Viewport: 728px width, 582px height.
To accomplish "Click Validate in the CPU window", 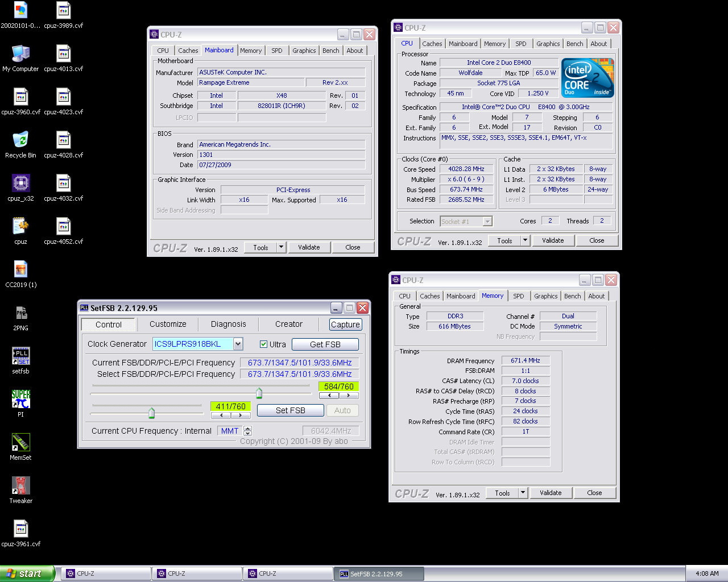I will click(x=553, y=240).
